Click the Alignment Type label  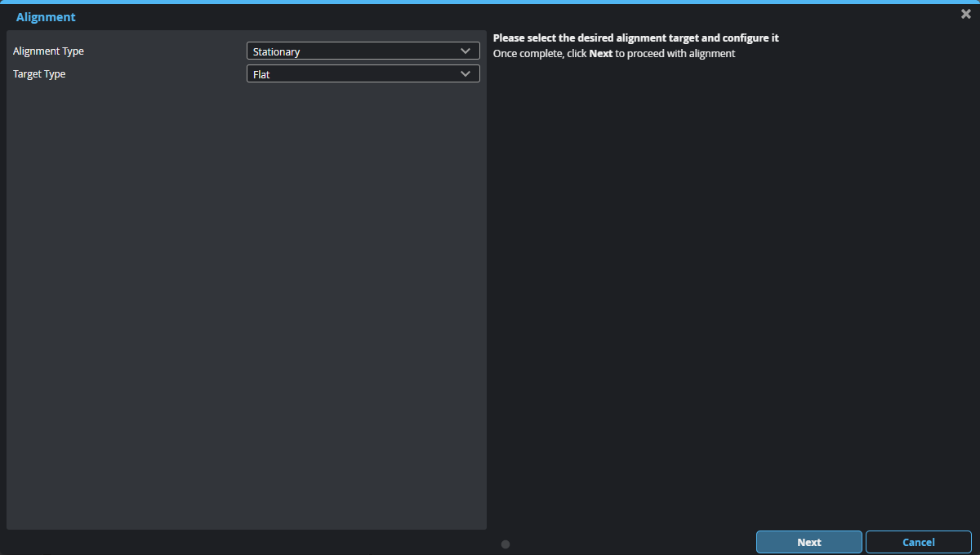tap(48, 51)
